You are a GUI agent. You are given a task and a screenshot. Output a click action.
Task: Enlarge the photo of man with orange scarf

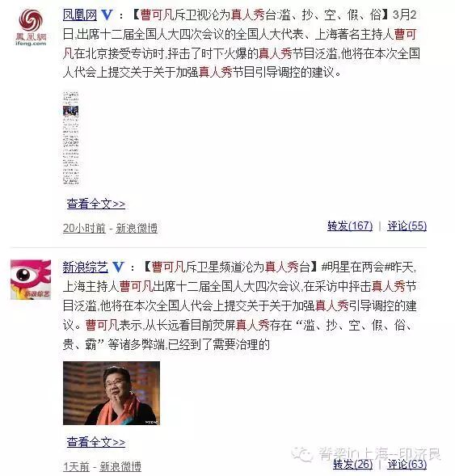coord(112,393)
